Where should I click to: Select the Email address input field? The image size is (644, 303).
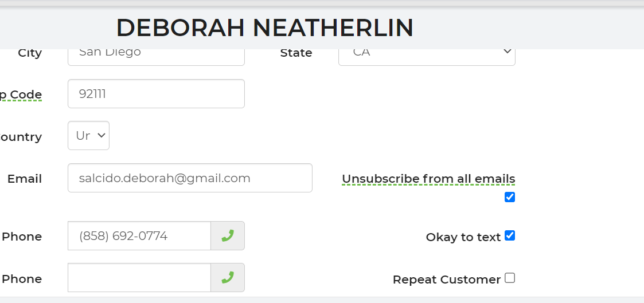click(190, 178)
